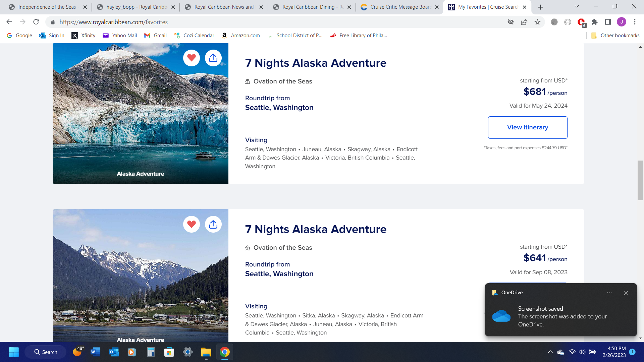Image resolution: width=644 pixels, height=362 pixels.
Task: Open Settings gear from the taskbar
Action: (x=187, y=352)
